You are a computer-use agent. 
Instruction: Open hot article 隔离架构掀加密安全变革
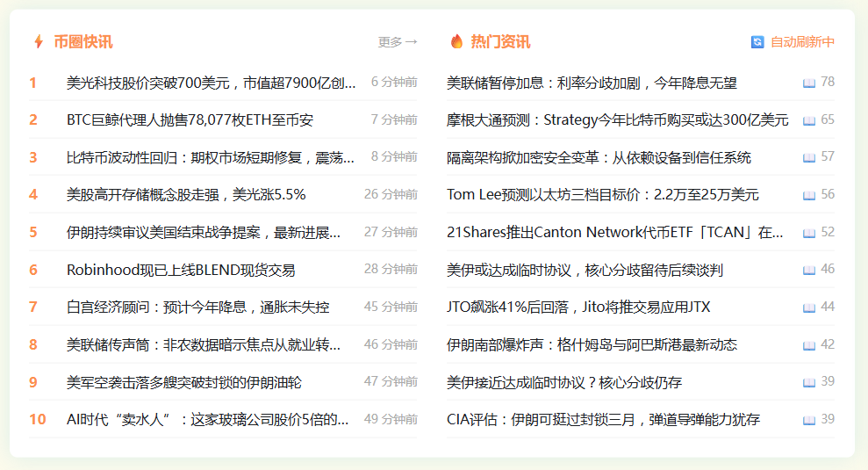coord(599,158)
